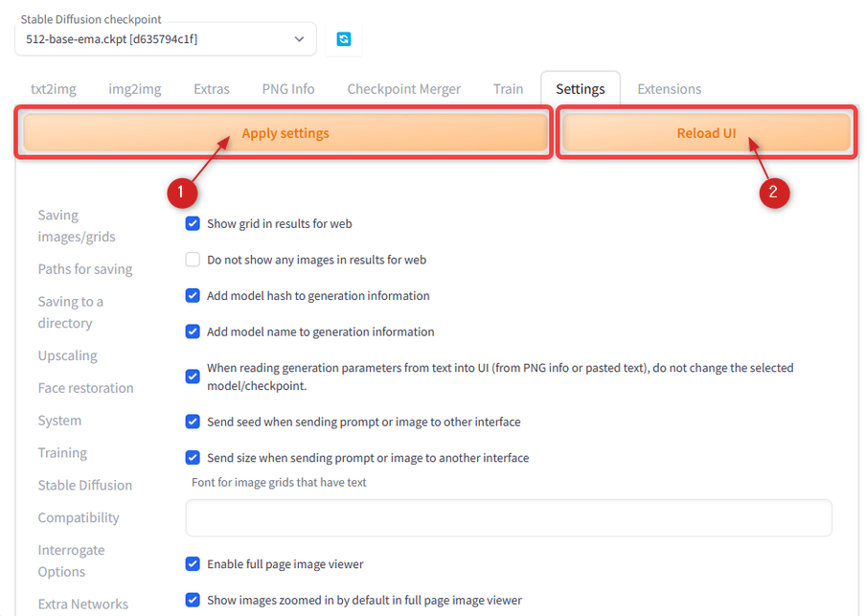Open Upscaling settings section
Screen dimensions: 866x616
tap(67, 355)
